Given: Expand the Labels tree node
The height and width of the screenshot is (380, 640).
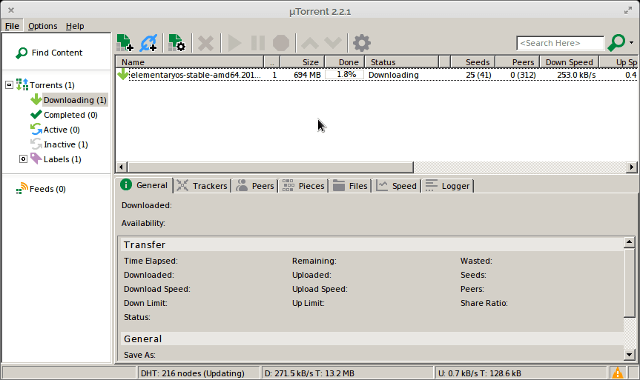Looking at the screenshot, I should point(23,159).
